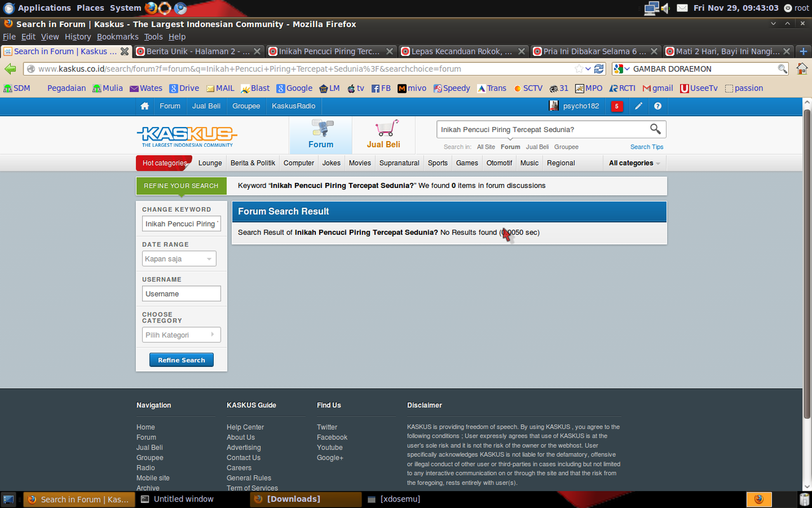Submit Kaskus search with magnifier icon
Image resolution: width=812 pixels, height=508 pixels.
(x=655, y=130)
